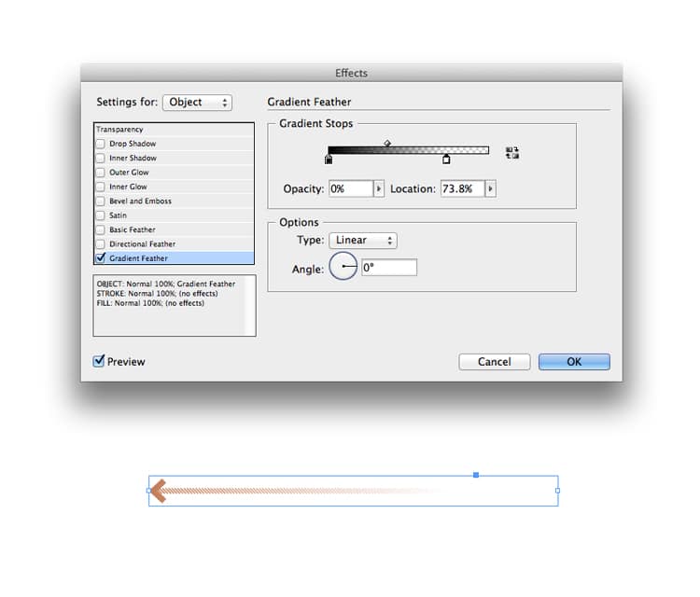This screenshot has height=597, width=700.
Task: Click 'FILL: Normal 100%; (no effects)' summary text
Action: tap(150, 303)
